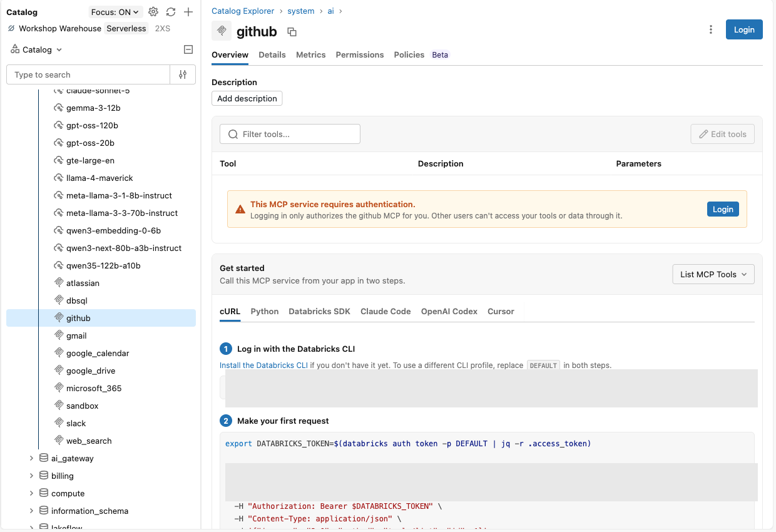This screenshot has height=532, width=776.
Task: Click the gemma-3-12b model icon
Action: coord(59,108)
